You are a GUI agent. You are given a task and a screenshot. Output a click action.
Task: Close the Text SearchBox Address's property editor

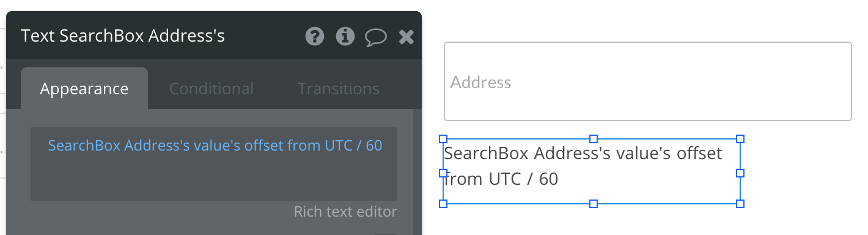406,37
